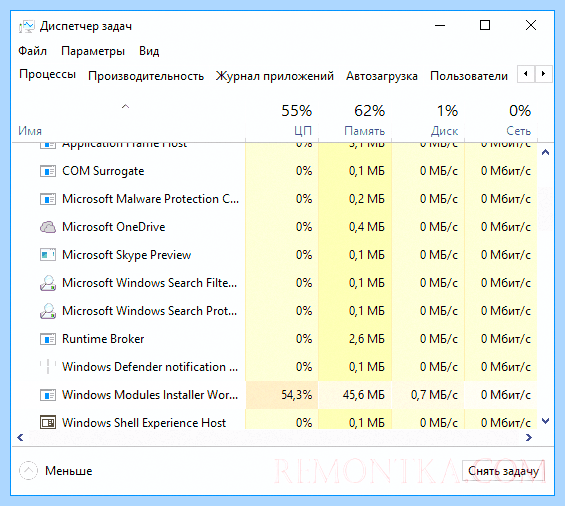Click the 0,7 МБ/с disk value cell
Viewport: 565px width, 506px height.
tap(428, 395)
